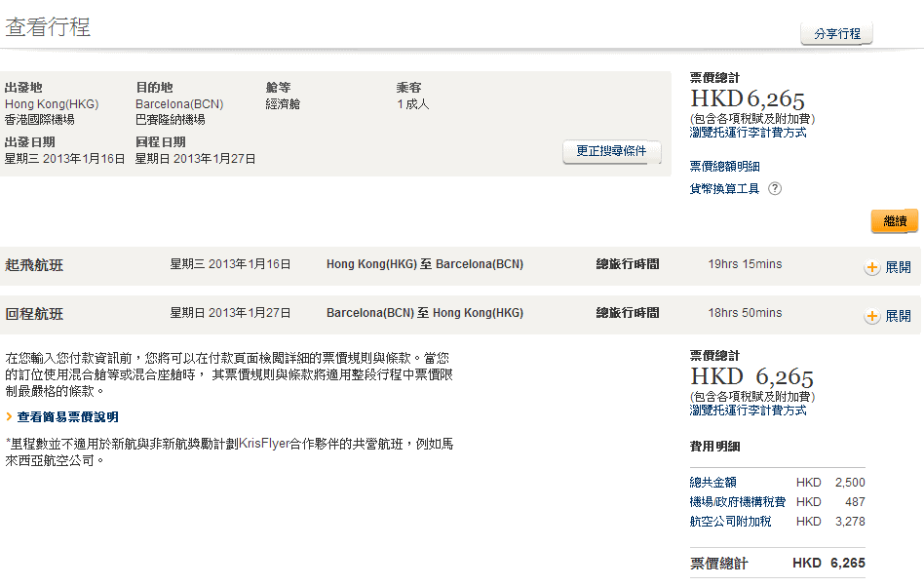The width and height of the screenshot is (924, 587).
Task: Click the plus icon on the 起飛航班 row
Action: click(871, 267)
